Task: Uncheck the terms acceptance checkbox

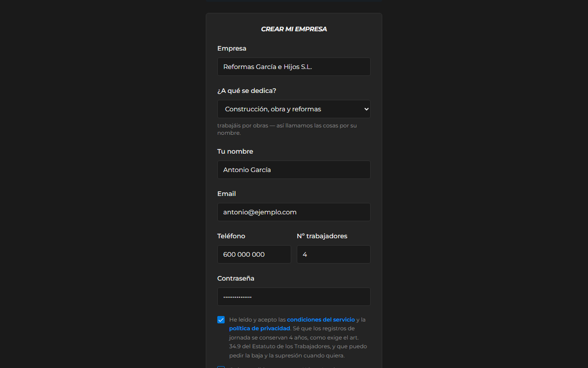Action: point(221,320)
